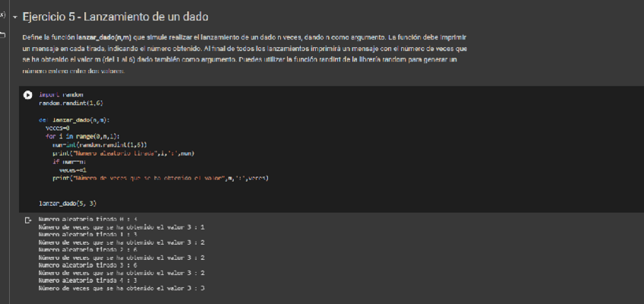
Task: Place cursor on the 'import random' line
Action: (x=61, y=95)
